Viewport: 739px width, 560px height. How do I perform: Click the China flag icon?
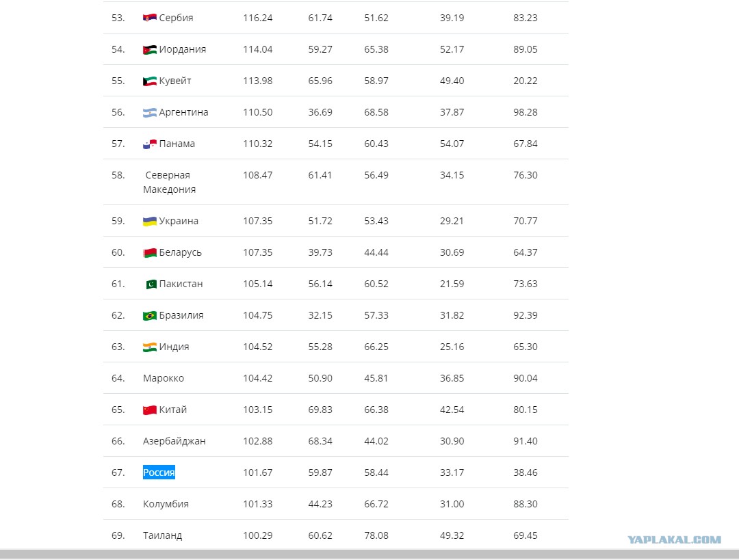point(149,410)
